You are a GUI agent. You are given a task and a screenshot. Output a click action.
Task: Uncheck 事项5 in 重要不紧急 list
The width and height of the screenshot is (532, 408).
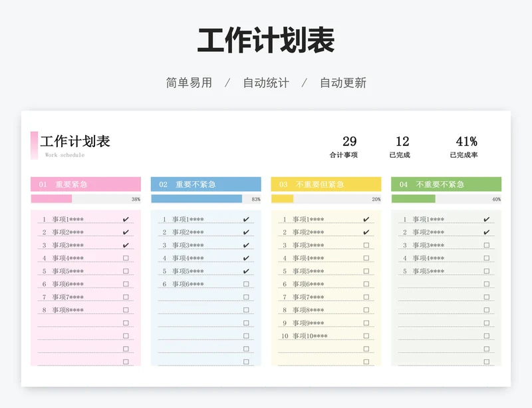(x=246, y=271)
